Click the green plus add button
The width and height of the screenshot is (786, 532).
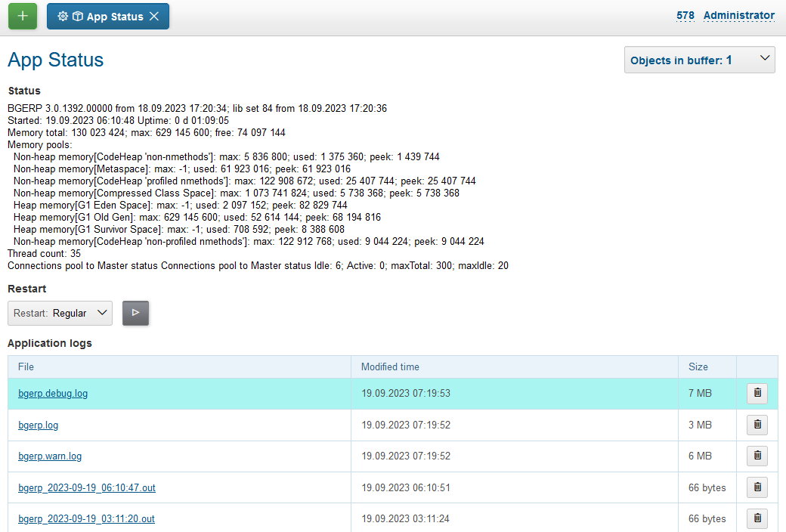23,16
